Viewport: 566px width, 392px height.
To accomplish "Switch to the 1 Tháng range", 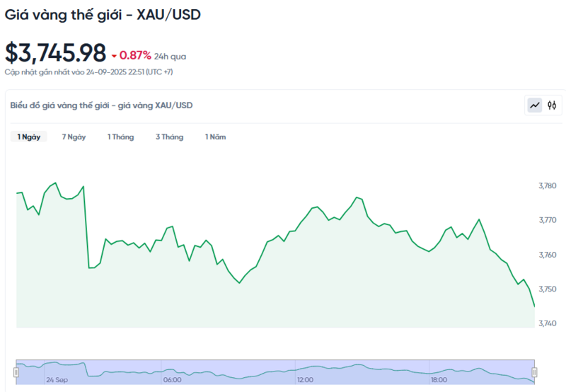I will 120,137.
